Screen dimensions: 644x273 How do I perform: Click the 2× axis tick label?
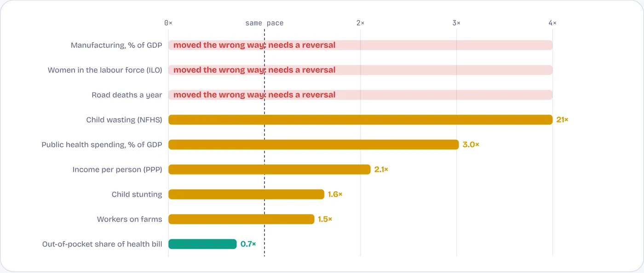point(360,23)
